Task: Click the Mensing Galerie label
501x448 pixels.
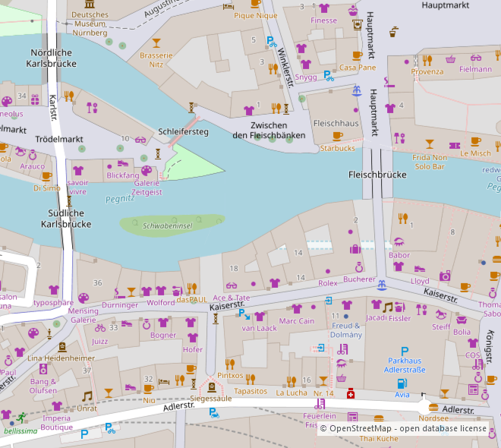Action: tap(83, 315)
